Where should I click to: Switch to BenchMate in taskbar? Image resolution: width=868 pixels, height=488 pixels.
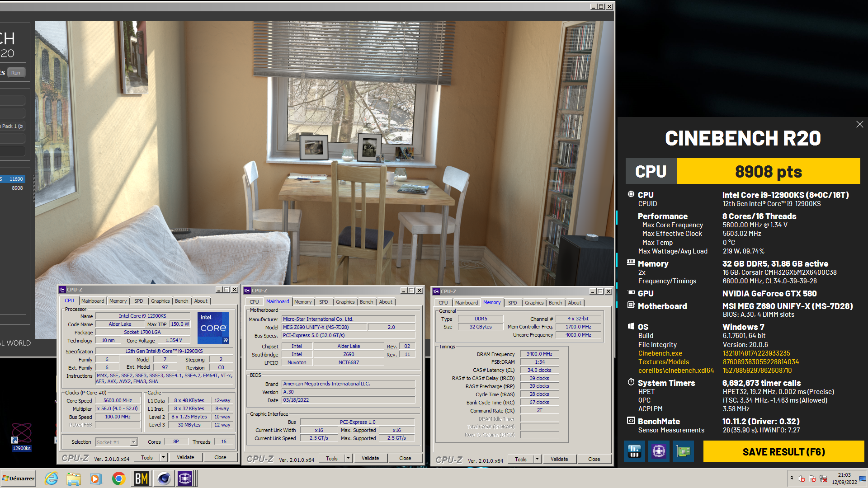click(x=141, y=479)
